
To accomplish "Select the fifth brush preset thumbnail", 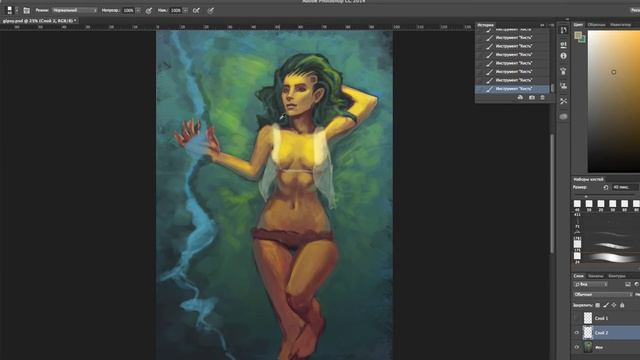I will tap(624, 203).
